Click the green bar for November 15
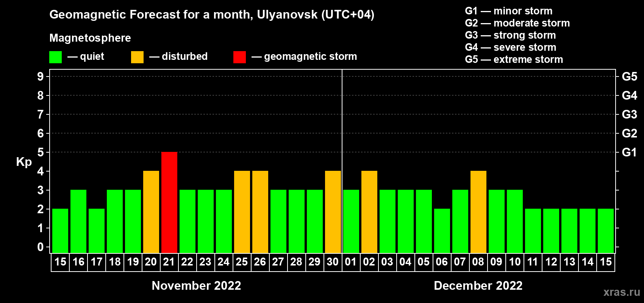Screen dimensions: 644x303 point(60,231)
